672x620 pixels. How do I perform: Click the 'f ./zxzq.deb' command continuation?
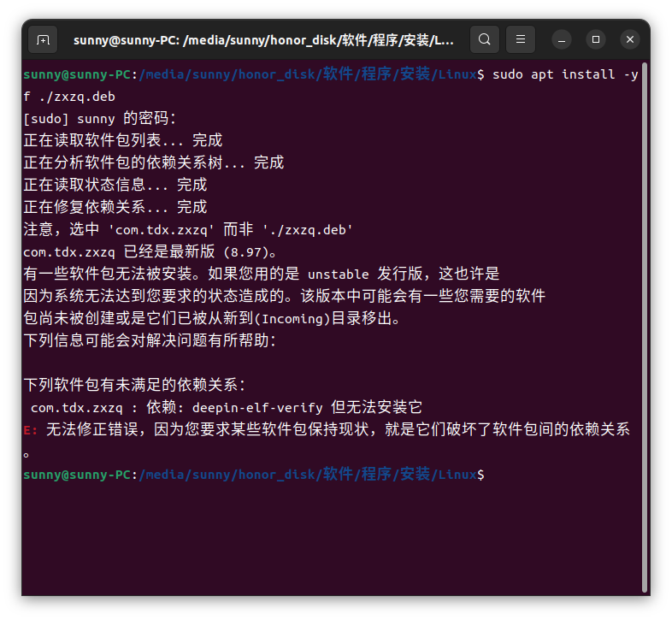tap(69, 97)
